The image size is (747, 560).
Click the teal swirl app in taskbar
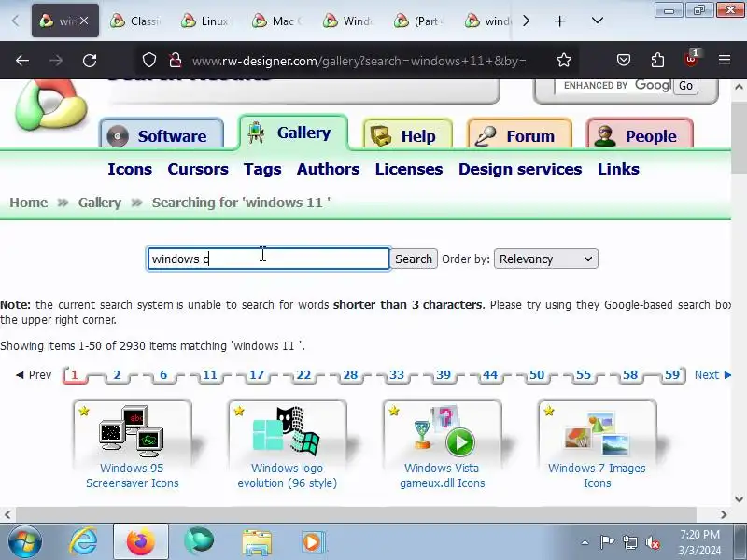[199, 541]
